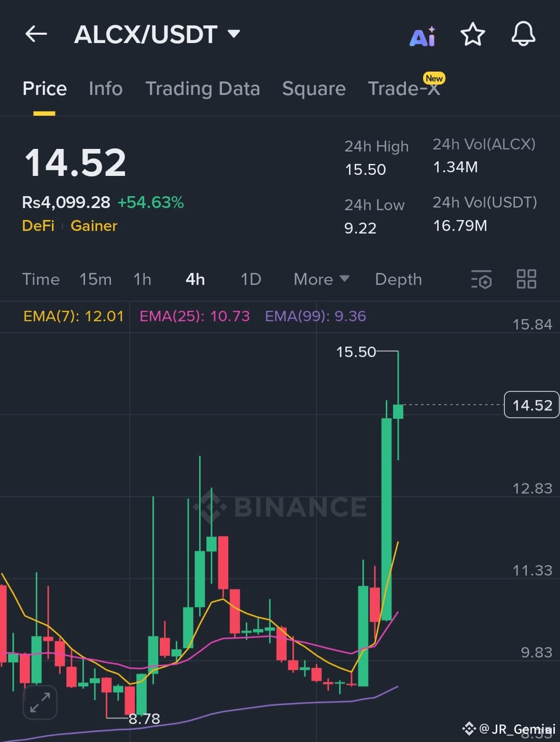Screen dimensions: 560x742
Task: Open the AI assistant icon
Action: [423, 36]
